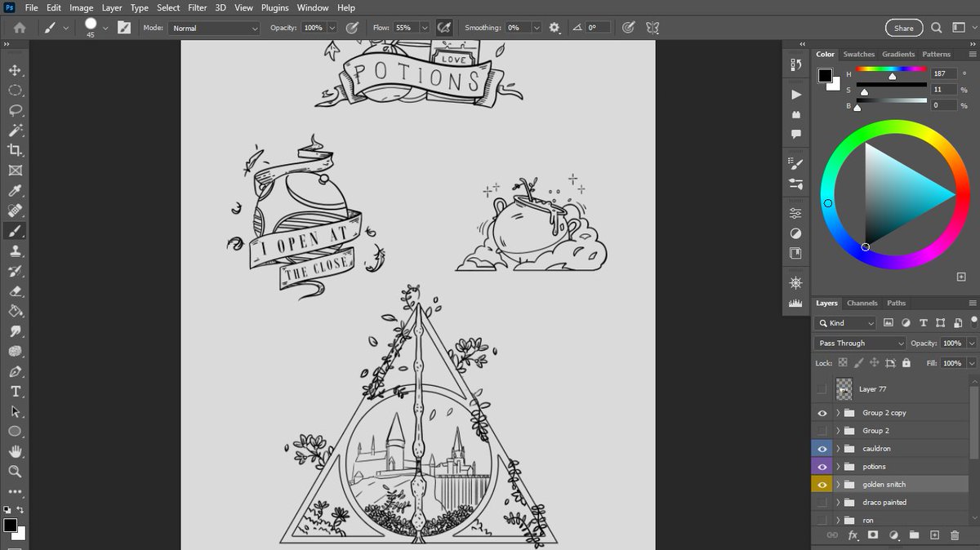Show the Group 2 group
Screen dimensions: 980x550
[822, 431]
